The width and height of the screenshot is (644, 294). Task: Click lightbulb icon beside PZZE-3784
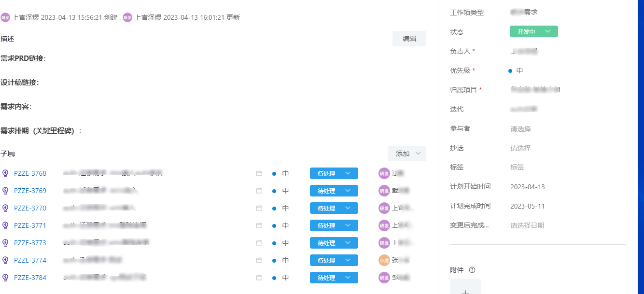click(x=6, y=278)
